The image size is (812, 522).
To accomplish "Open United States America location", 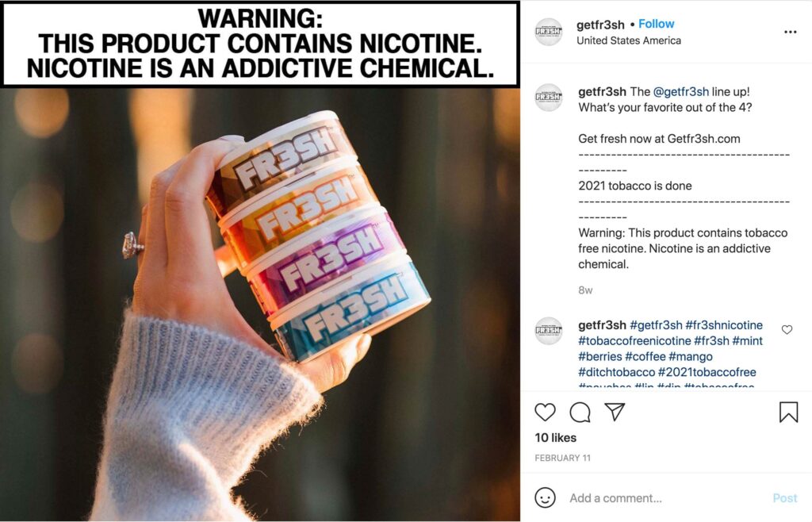I will (629, 40).
